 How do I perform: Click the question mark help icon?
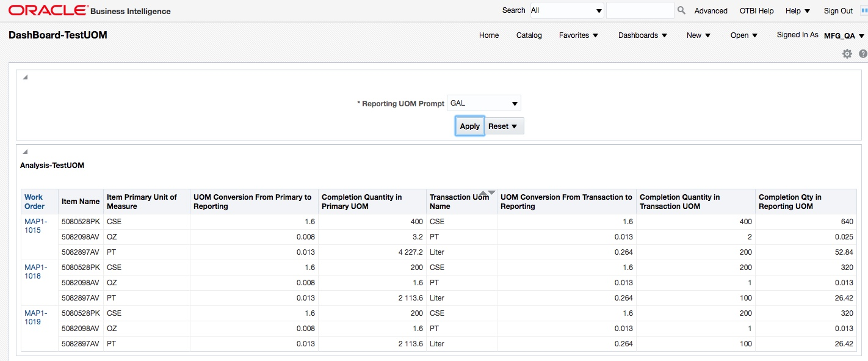pos(863,54)
